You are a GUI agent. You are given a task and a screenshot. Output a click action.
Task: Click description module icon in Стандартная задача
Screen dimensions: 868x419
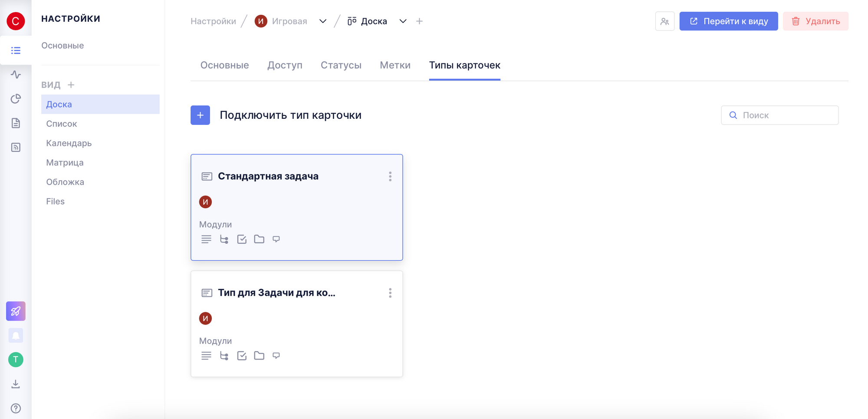[206, 239]
